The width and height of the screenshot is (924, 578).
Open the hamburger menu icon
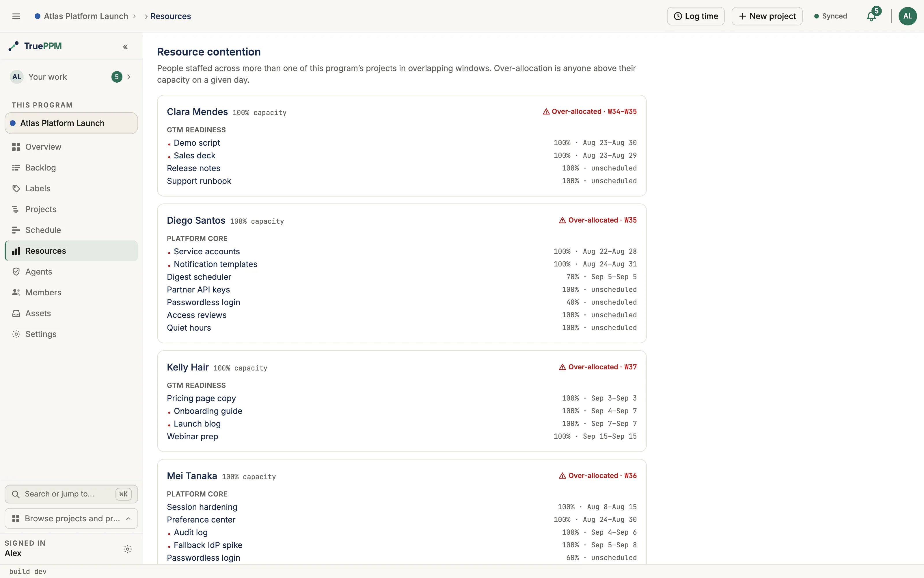coord(16,16)
